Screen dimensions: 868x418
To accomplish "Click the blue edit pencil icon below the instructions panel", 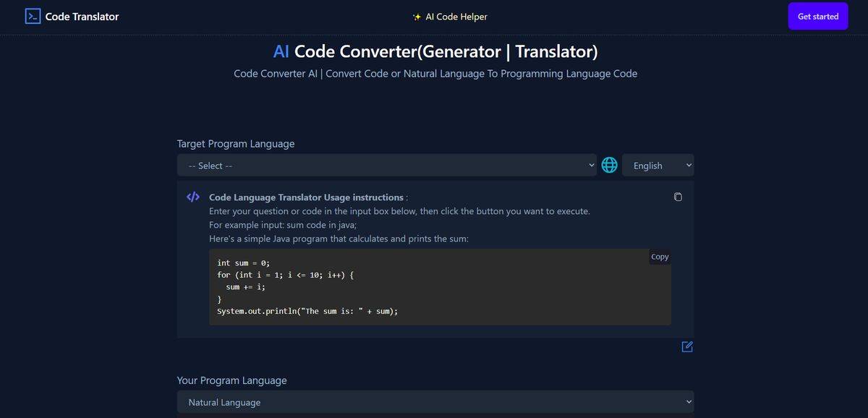I will pos(686,346).
